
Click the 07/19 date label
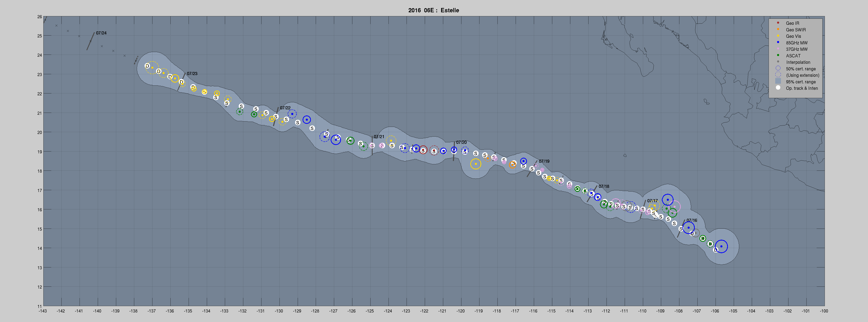coord(544,161)
